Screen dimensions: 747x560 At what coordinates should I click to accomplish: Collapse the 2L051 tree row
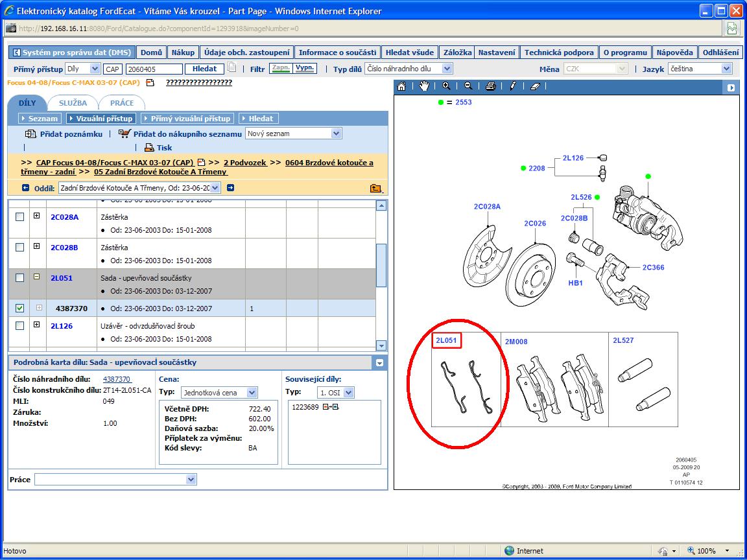pyautogui.click(x=37, y=277)
